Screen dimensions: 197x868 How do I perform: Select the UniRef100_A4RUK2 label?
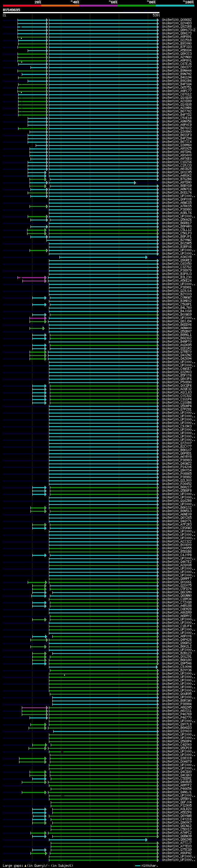pyautogui.click(x=177, y=176)
